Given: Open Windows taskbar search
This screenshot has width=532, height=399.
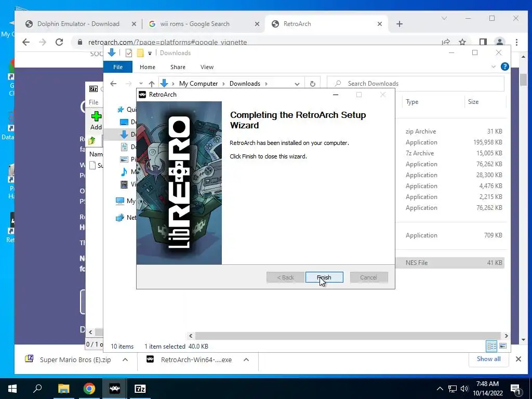Looking at the screenshot, I should click(37, 389).
